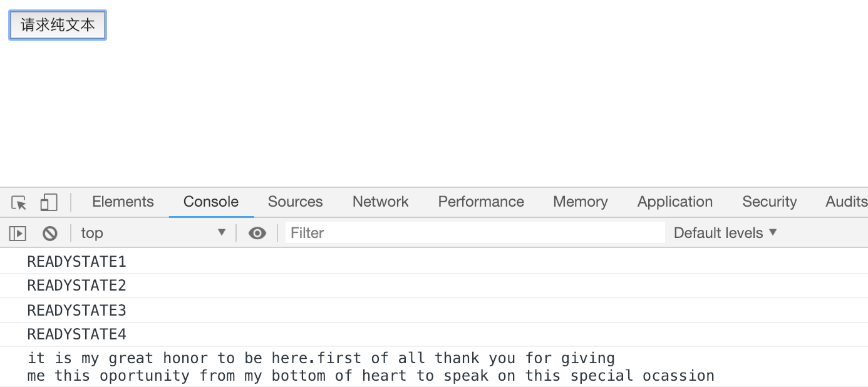Open the Audits tab
Screen dimensions: 868x387
pyautogui.click(x=845, y=202)
